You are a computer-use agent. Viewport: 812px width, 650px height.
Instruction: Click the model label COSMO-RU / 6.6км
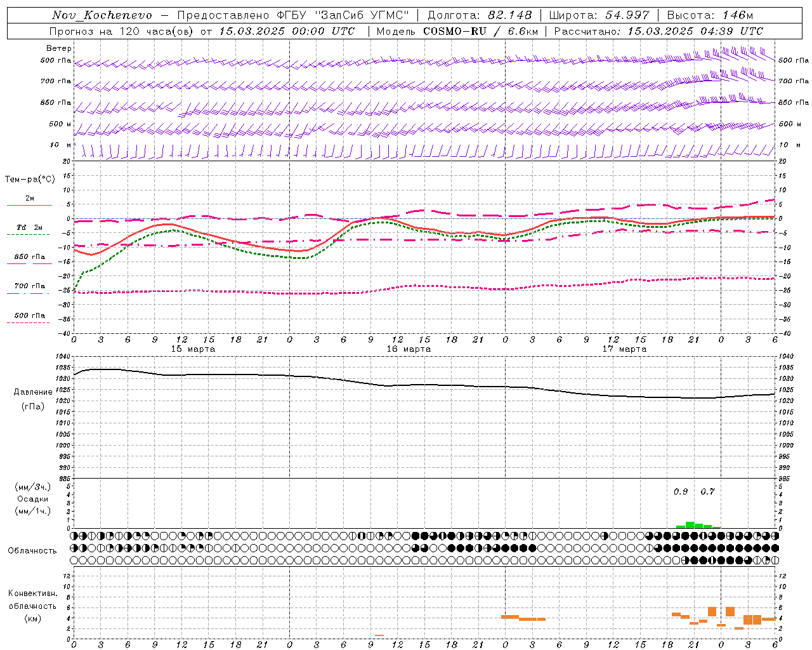coord(480,31)
